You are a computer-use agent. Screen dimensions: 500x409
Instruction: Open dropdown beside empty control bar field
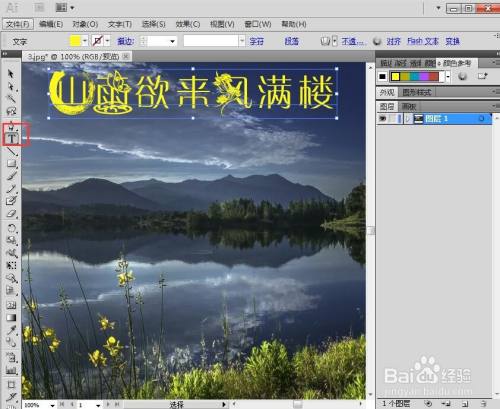tap(242, 41)
